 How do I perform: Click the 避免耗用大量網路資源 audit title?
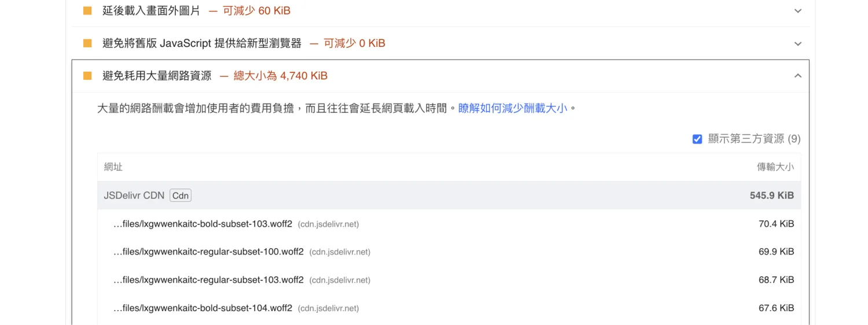(157, 75)
